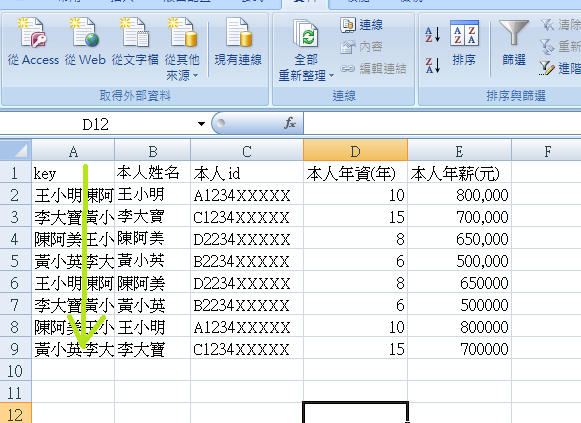The image size is (581, 423).
Task: Select column F header
Action: tap(547, 151)
